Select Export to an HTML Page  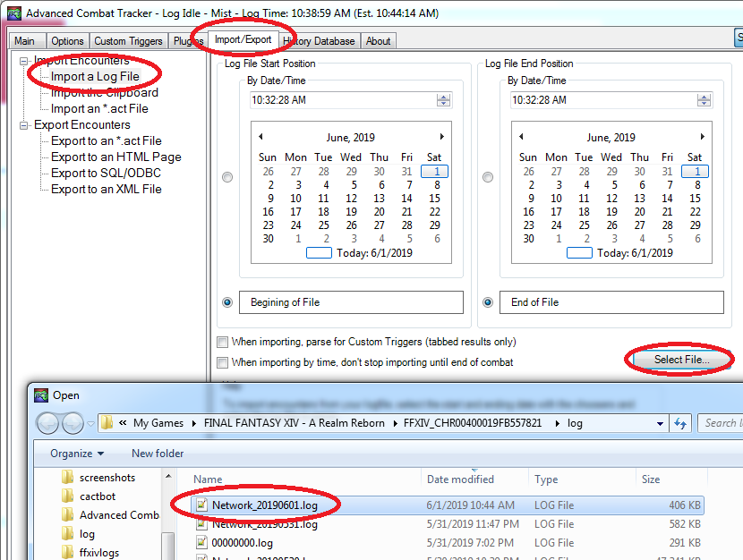point(116,157)
